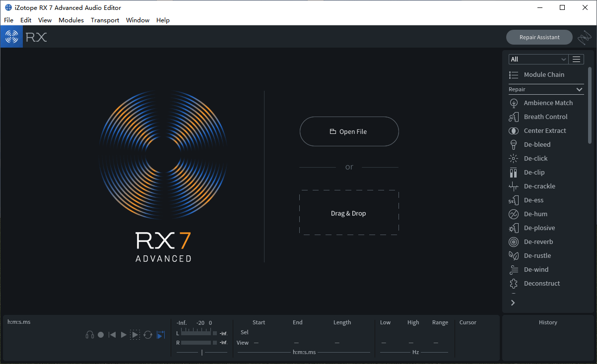Image resolution: width=597 pixels, height=364 pixels.
Task: Click the History panel header
Action: point(548,322)
